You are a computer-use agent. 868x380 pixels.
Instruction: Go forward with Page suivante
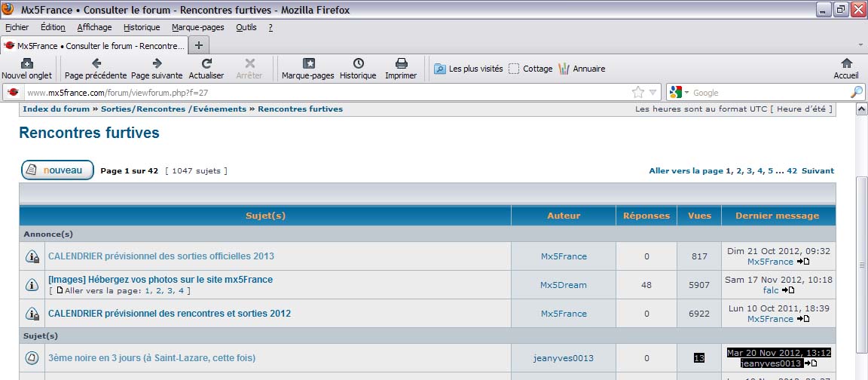click(x=157, y=69)
